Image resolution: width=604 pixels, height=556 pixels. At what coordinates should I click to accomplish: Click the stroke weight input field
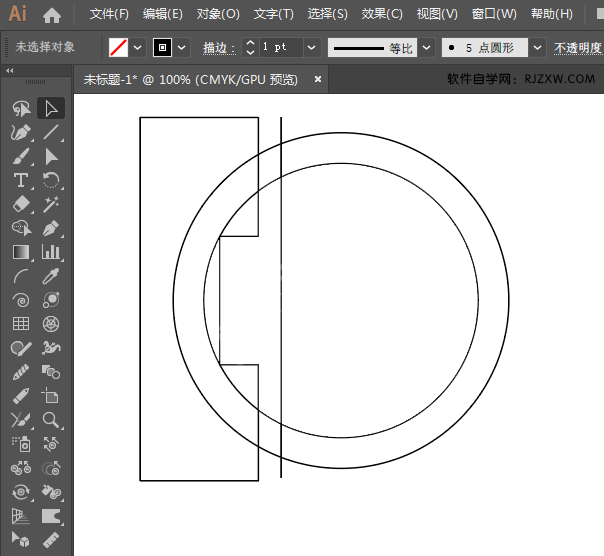(280, 47)
